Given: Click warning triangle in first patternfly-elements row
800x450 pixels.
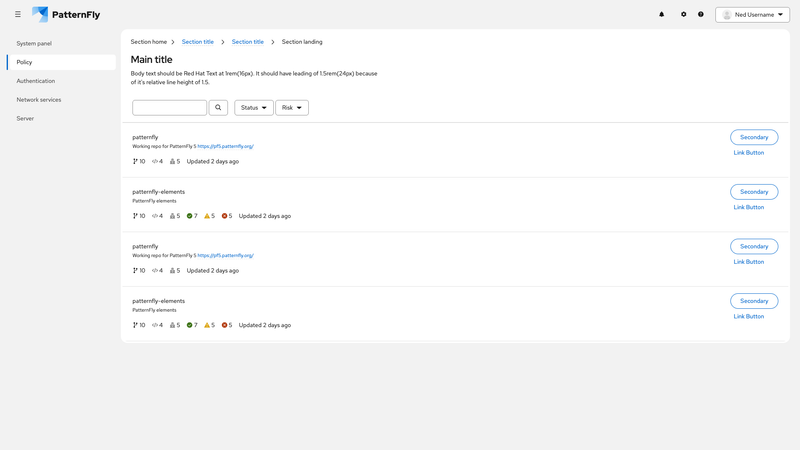Looking at the screenshot, I should pyautogui.click(x=207, y=216).
